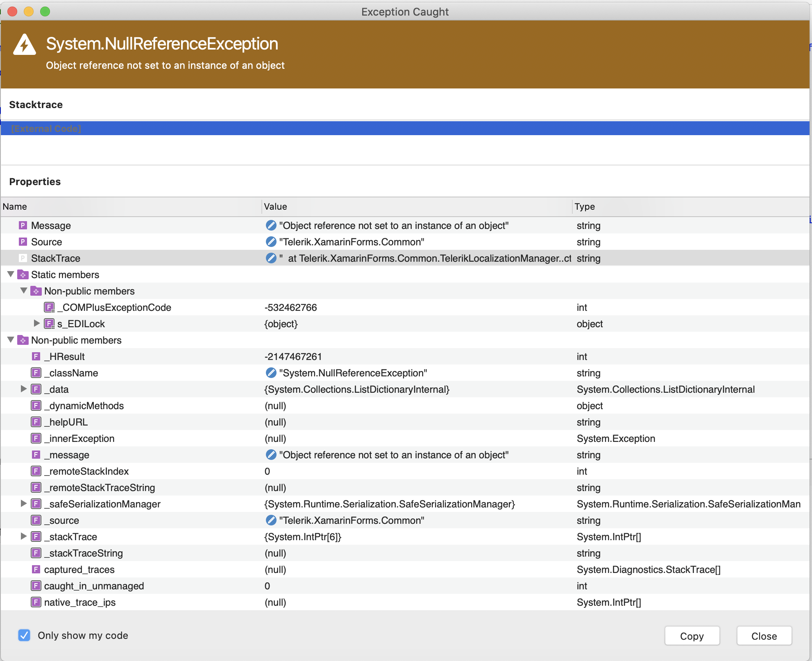Click the pencil icon next to _message value
Image resolution: width=812 pixels, height=661 pixels.
271,455
